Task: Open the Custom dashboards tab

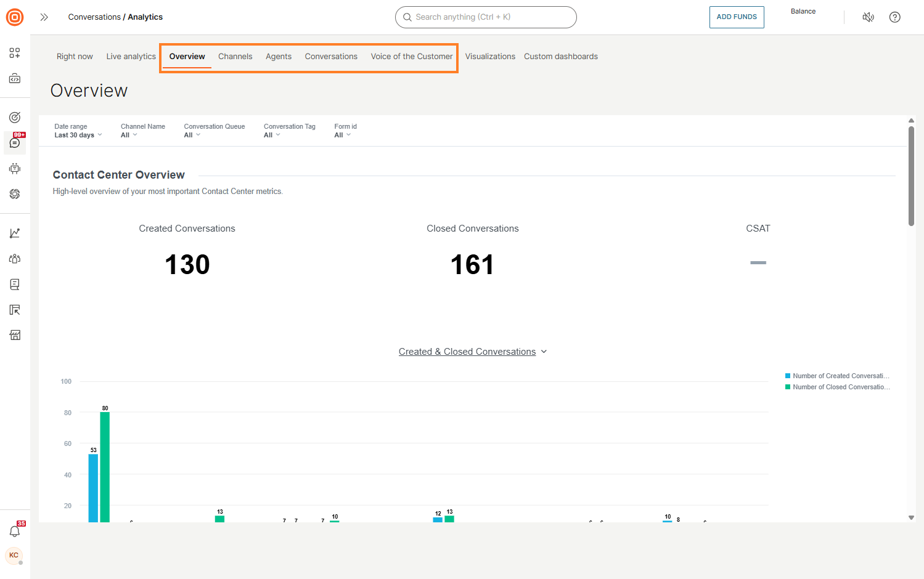Action: click(x=560, y=56)
